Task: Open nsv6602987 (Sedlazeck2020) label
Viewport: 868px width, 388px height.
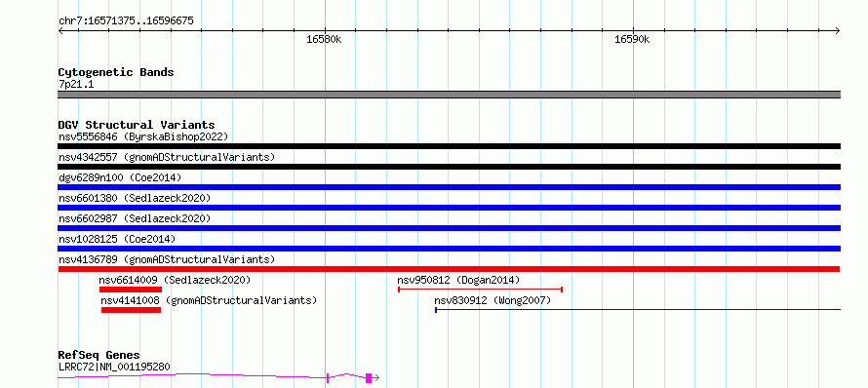Action: 135,218
